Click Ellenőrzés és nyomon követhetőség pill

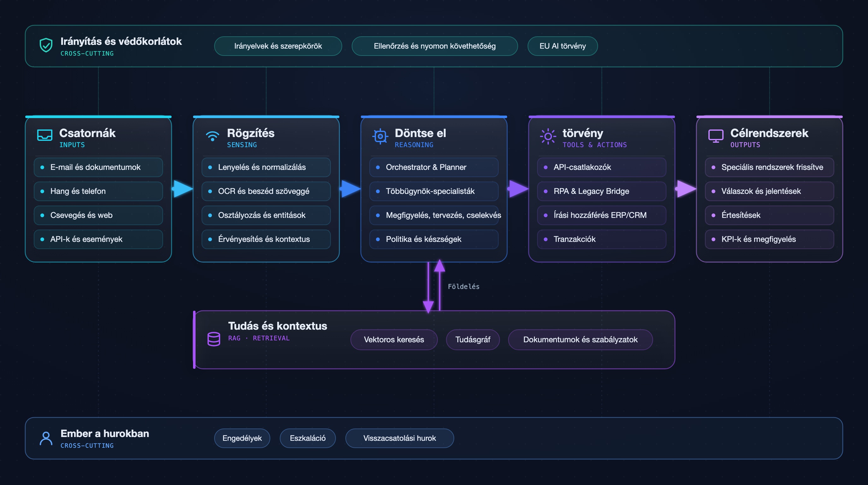coord(435,46)
